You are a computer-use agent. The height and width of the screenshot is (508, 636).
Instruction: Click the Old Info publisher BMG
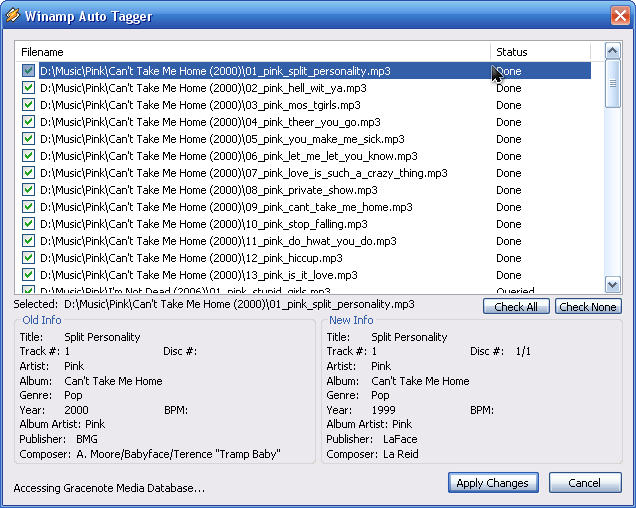pos(87,439)
